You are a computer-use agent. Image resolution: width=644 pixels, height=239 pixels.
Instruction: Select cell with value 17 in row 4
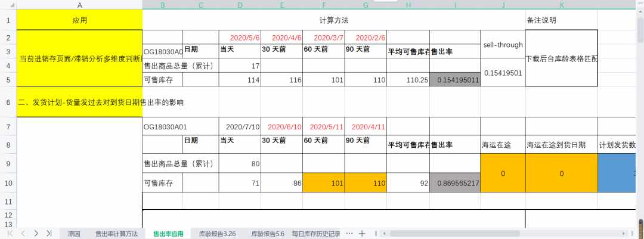point(240,66)
